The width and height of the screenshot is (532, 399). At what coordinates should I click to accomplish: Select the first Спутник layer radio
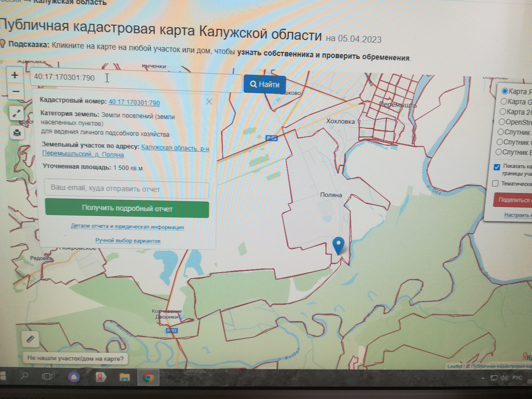(x=501, y=132)
